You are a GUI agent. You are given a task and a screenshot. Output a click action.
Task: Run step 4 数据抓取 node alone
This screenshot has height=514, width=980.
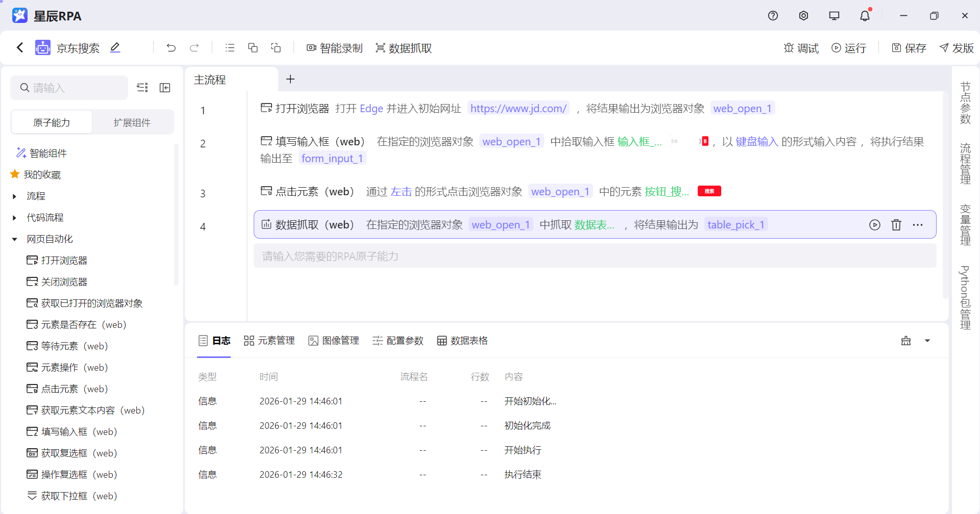point(875,224)
